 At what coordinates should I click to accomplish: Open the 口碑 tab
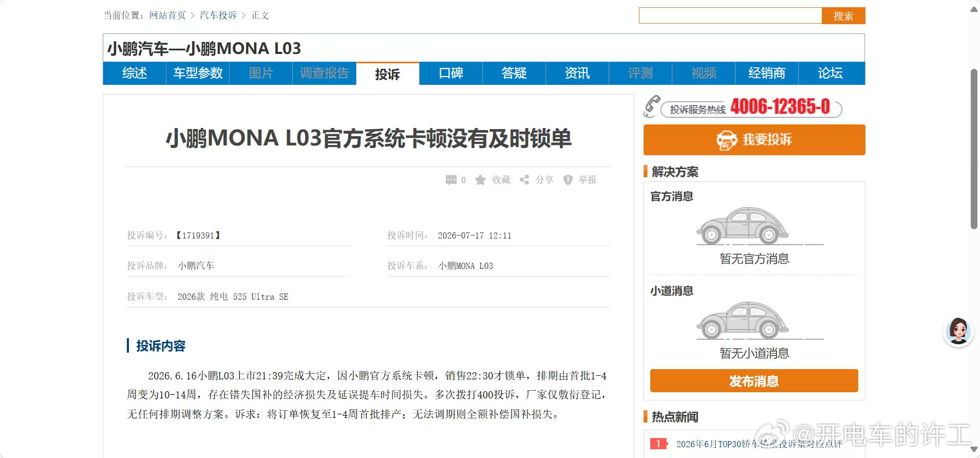coord(451,74)
